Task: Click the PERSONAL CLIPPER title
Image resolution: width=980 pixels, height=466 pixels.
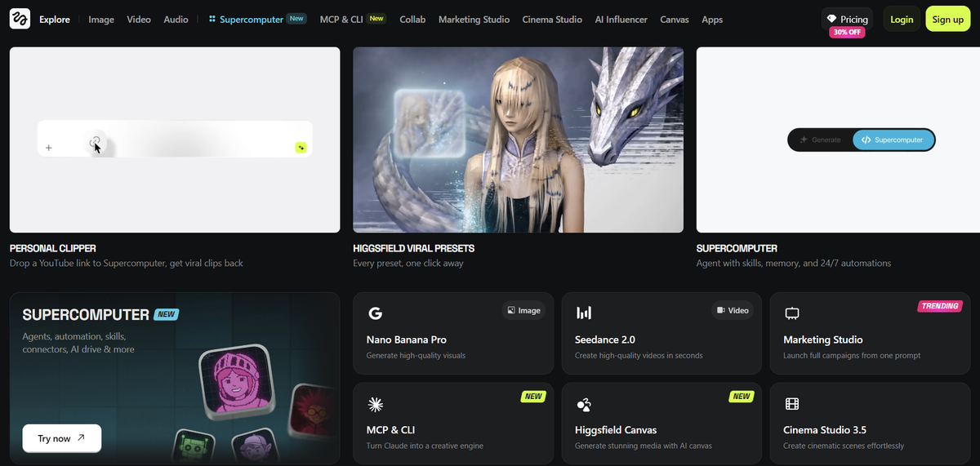Action: (53, 248)
